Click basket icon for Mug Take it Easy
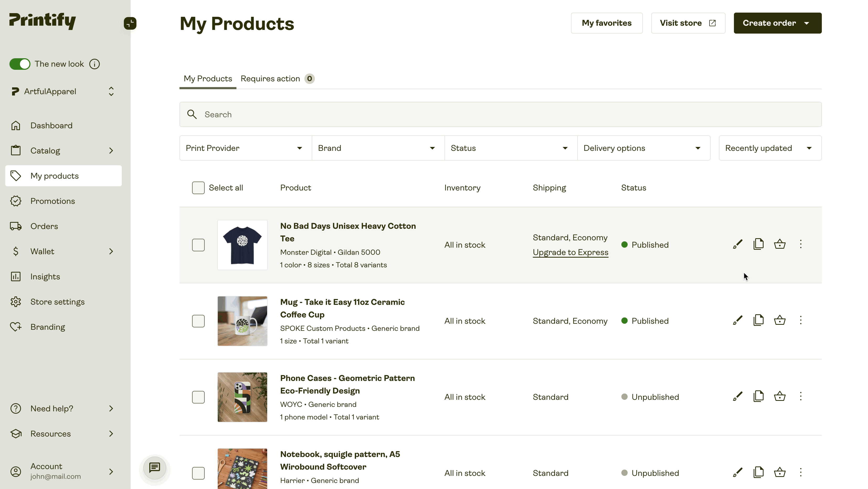 780,320
